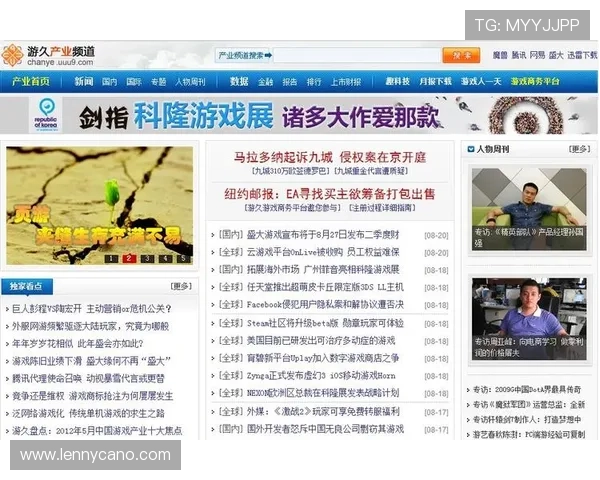600x480 pixels.
Task: Click sub-link [注册过程详细指南]
Action: [382, 208]
